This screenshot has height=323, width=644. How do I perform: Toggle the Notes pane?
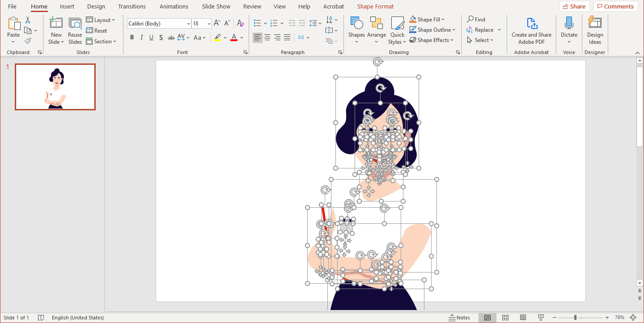[460, 317]
